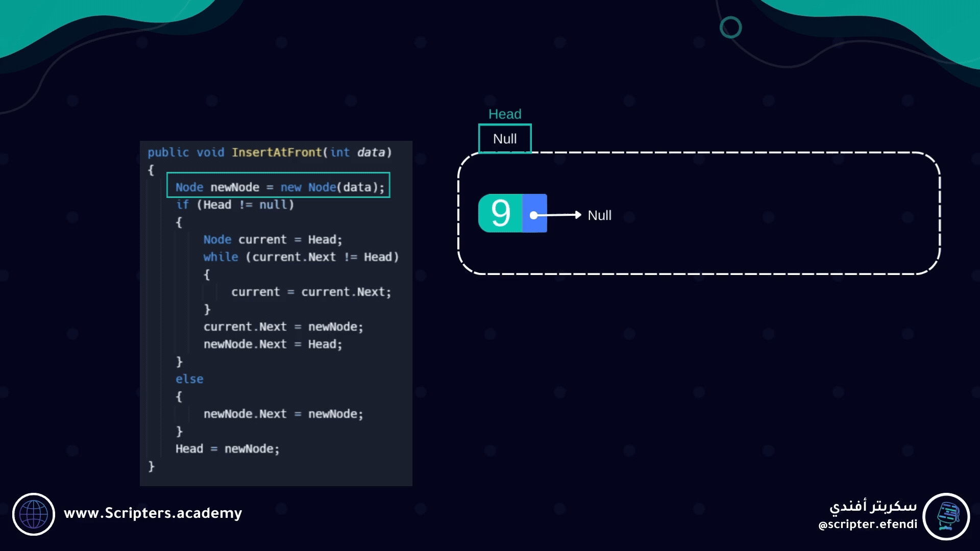Click the if Head != null line

pyautogui.click(x=235, y=205)
